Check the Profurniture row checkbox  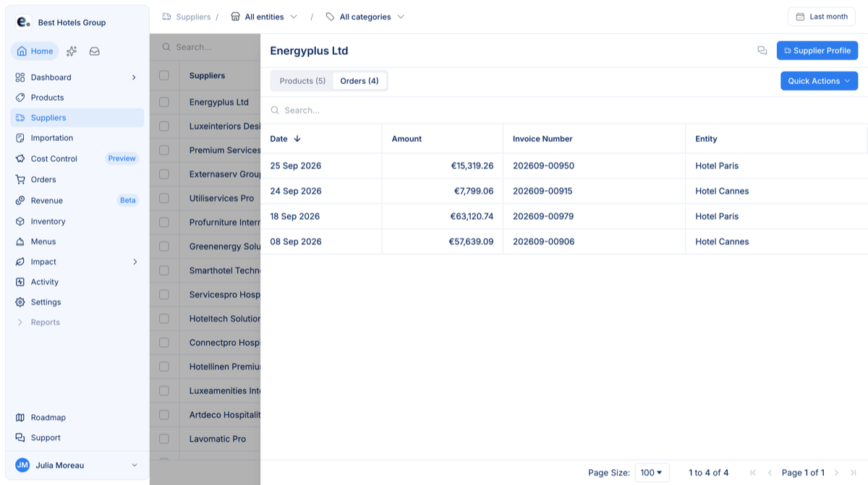pos(164,223)
